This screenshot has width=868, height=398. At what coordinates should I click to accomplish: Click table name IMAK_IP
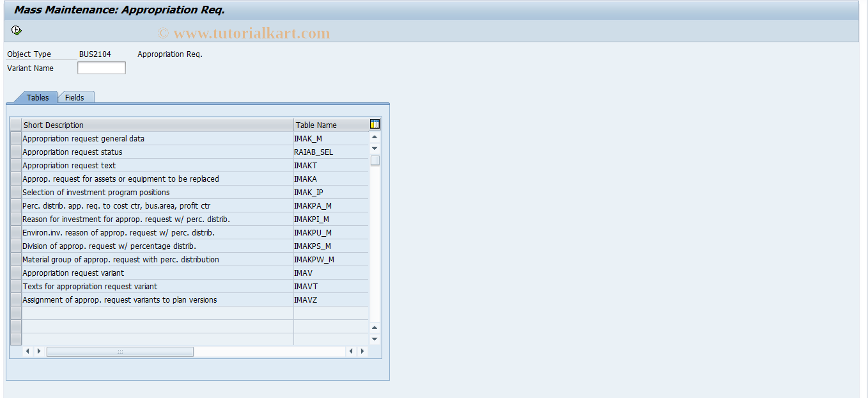pos(331,192)
